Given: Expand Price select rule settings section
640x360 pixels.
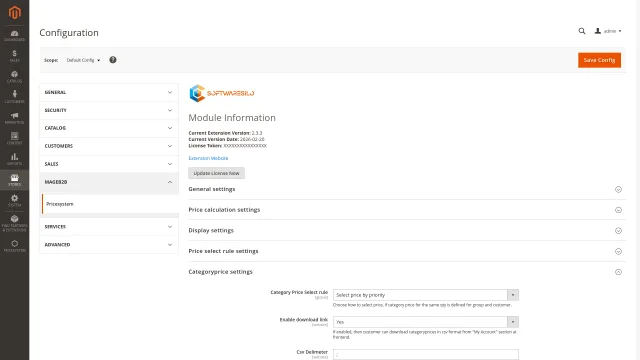Looking at the screenshot, I should pyautogui.click(x=407, y=251).
